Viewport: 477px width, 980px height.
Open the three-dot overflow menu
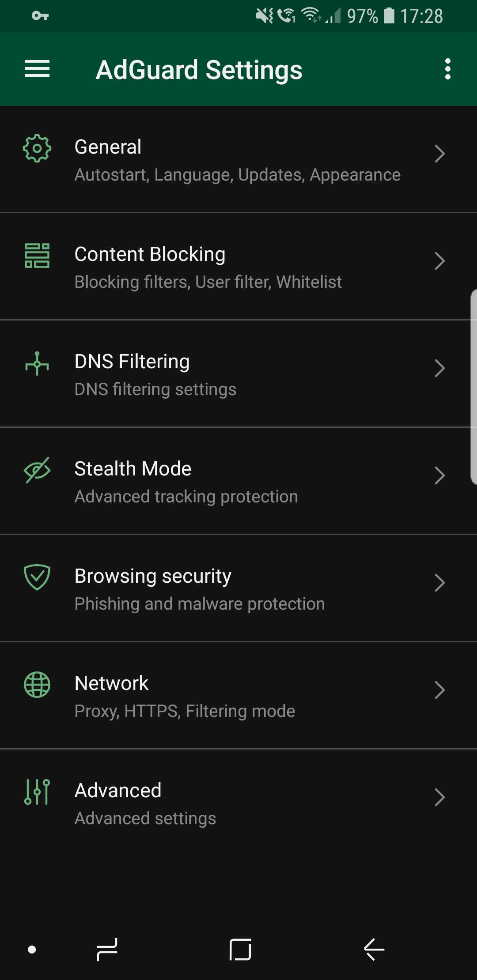coord(448,69)
